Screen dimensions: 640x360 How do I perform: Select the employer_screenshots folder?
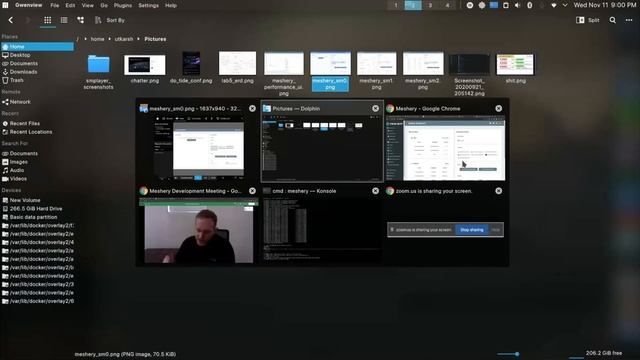pos(98,71)
